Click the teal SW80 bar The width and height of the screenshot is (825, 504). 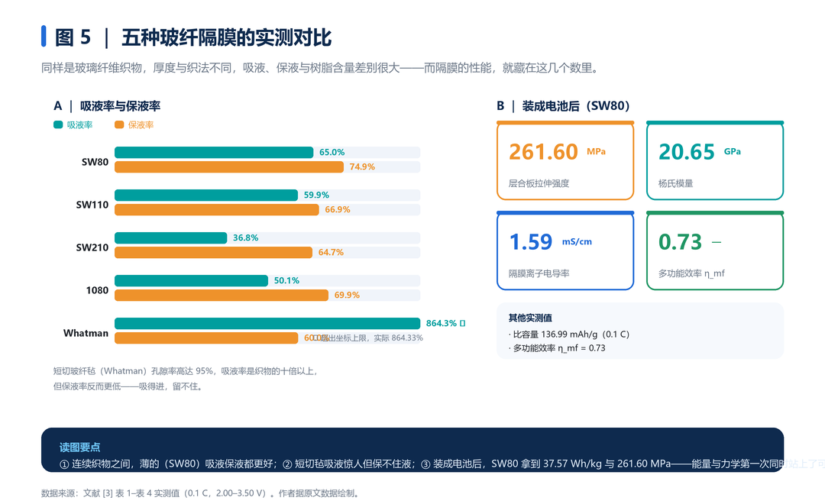tap(214, 153)
